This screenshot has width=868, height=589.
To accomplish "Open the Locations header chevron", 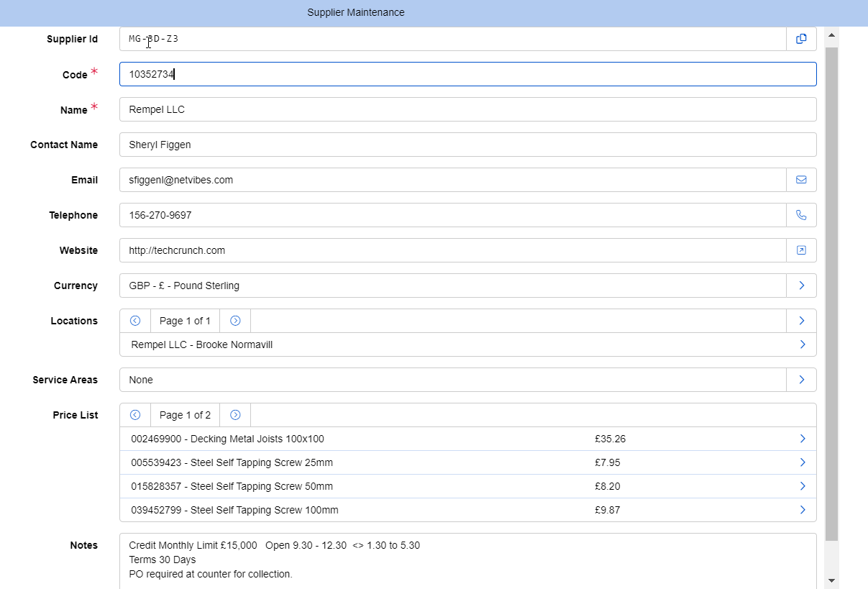I will click(x=801, y=321).
